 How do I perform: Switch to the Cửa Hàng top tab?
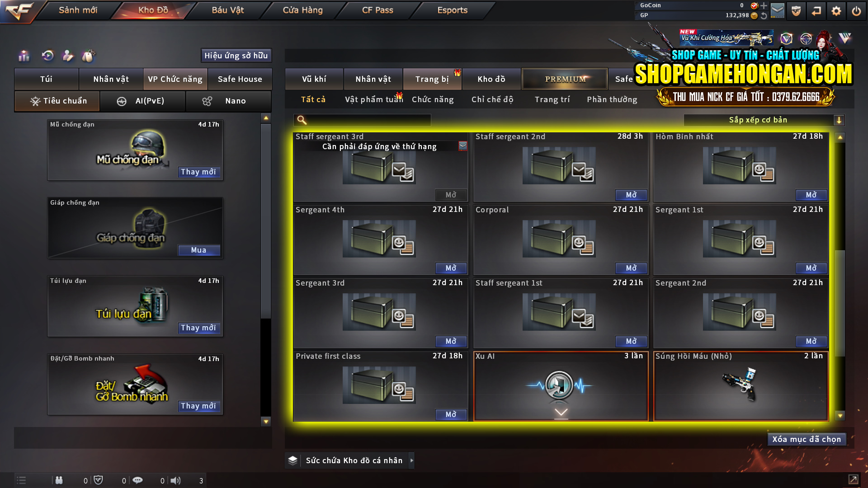tap(302, 10)
